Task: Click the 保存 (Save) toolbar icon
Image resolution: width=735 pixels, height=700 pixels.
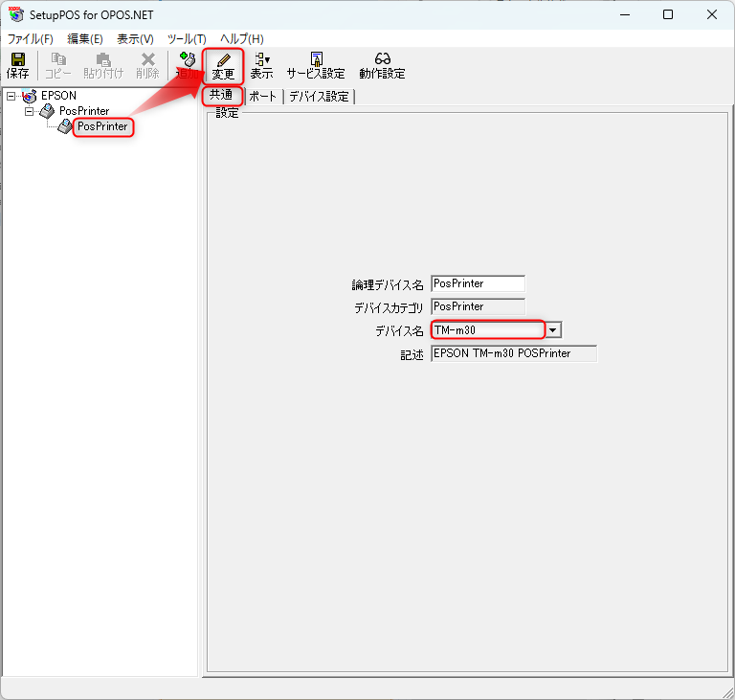Action: coord(18,65)
